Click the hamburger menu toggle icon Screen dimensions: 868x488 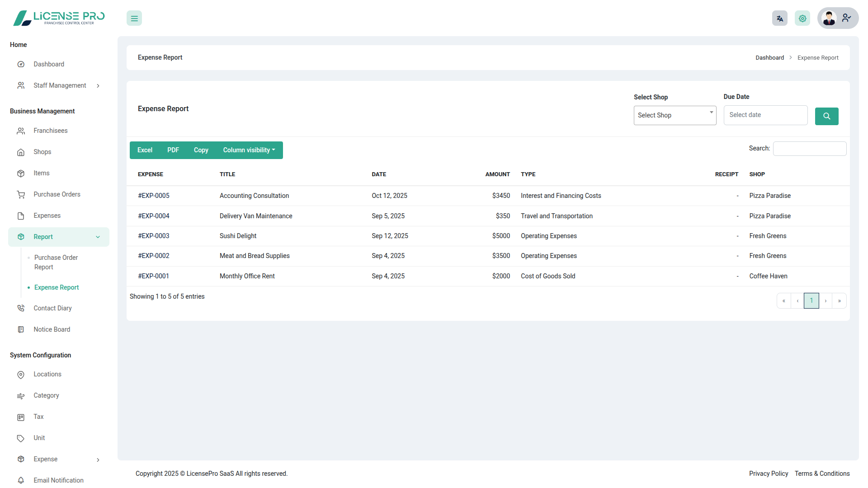tap(134, 19)
